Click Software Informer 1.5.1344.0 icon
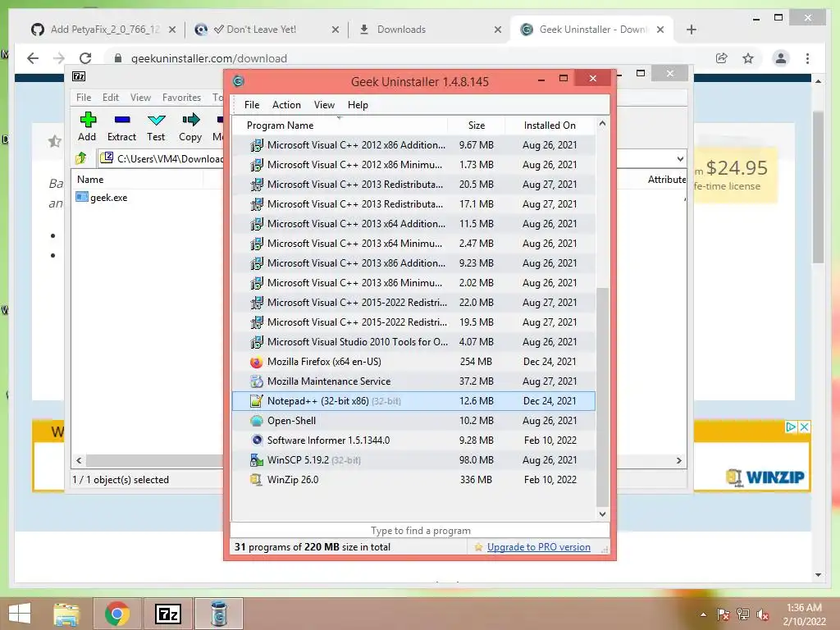This screenshot has width=840, height=630. (257, 441)
